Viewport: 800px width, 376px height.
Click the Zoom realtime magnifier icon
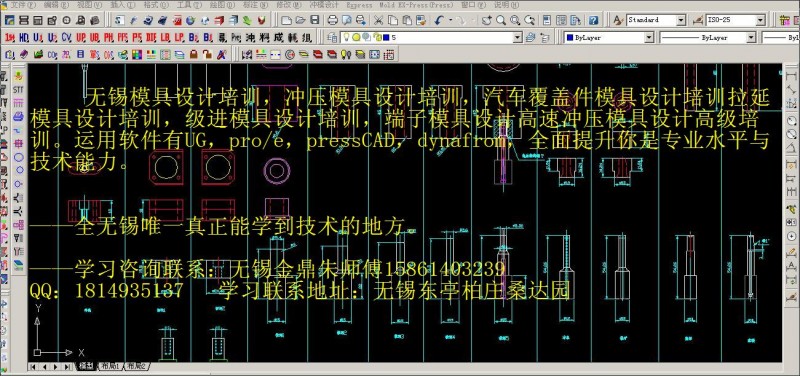tap(501, 20)
